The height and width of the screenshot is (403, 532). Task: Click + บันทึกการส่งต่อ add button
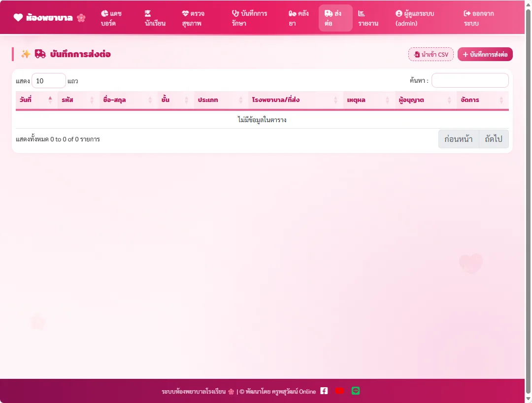[485, 54]
